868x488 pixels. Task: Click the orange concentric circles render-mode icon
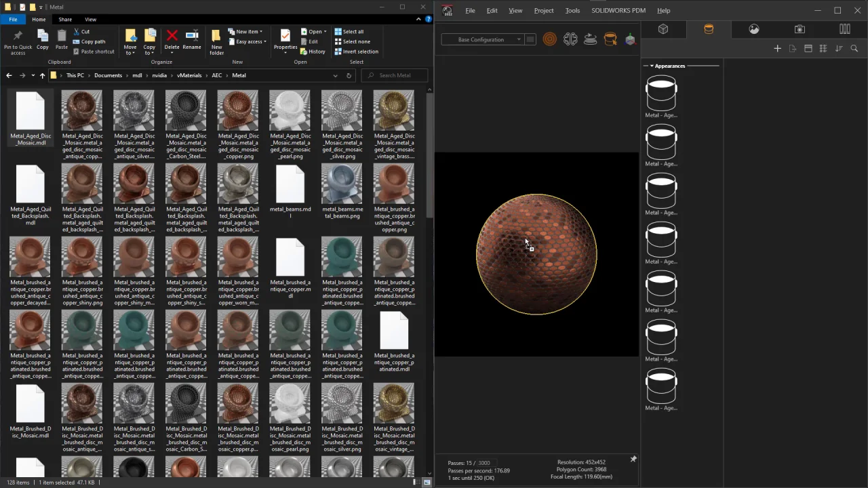point(550,39)
